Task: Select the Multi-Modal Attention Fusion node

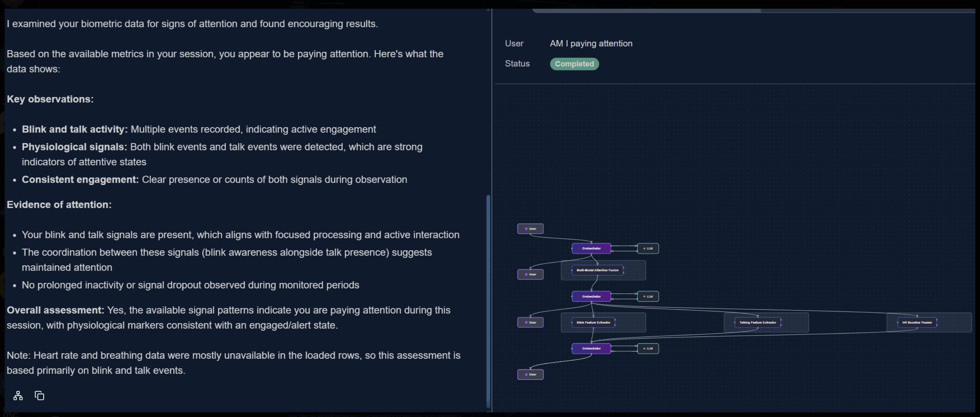Action: pyautogui.click(x=597, y=270)
